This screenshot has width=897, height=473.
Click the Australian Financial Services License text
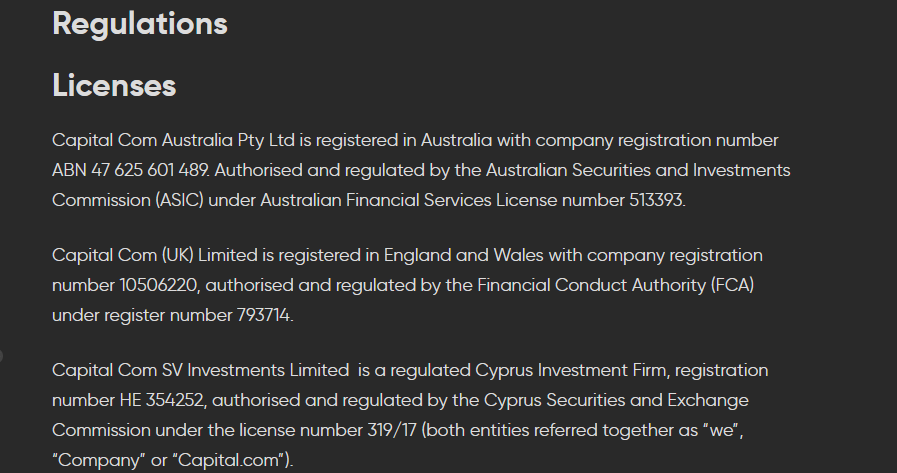coord(408,200)
